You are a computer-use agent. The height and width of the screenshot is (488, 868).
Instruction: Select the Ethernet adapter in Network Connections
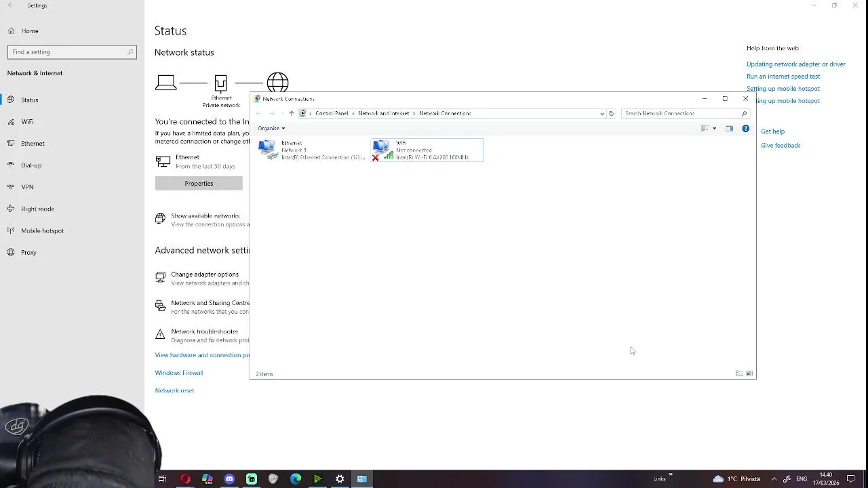click(x=312, y=150)
